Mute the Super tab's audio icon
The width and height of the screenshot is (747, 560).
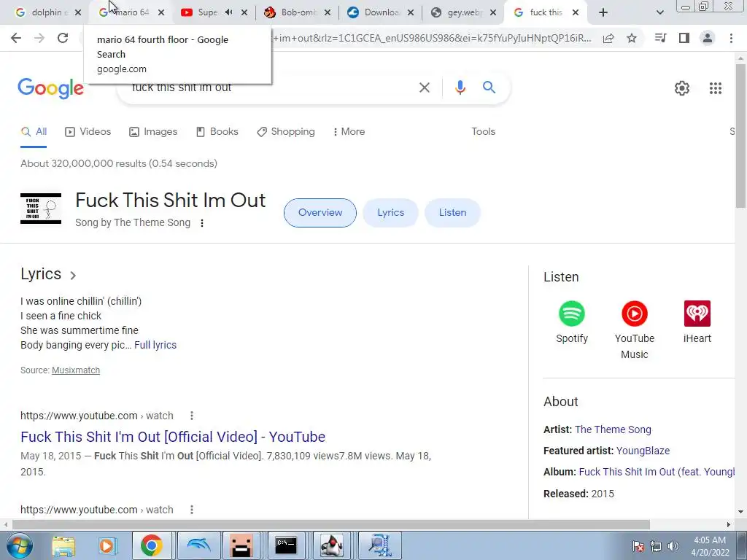click(x=228, y=12)
